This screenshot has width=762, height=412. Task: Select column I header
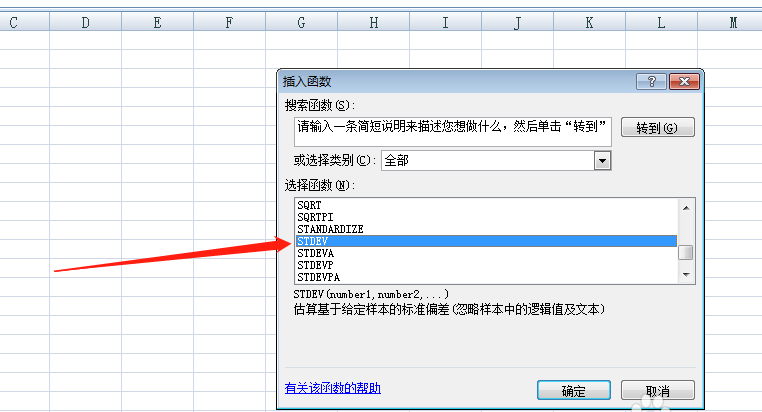(x=445, y=22)
